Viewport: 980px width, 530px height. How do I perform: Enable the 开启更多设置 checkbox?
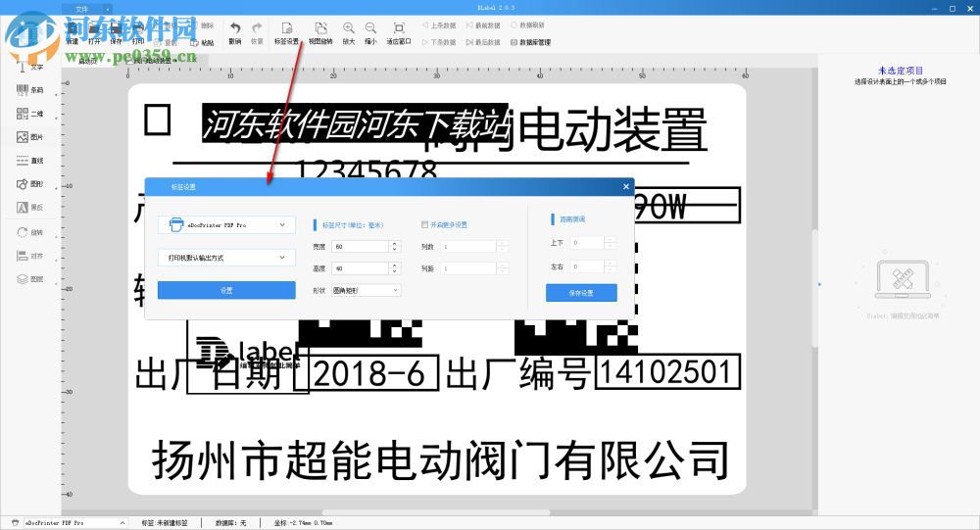[425, 224]
